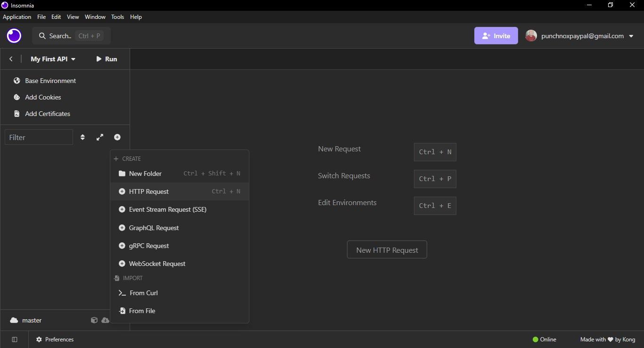Click the expand all arrows icon
This screenshot has height=348, width=644.
[100, 137]
